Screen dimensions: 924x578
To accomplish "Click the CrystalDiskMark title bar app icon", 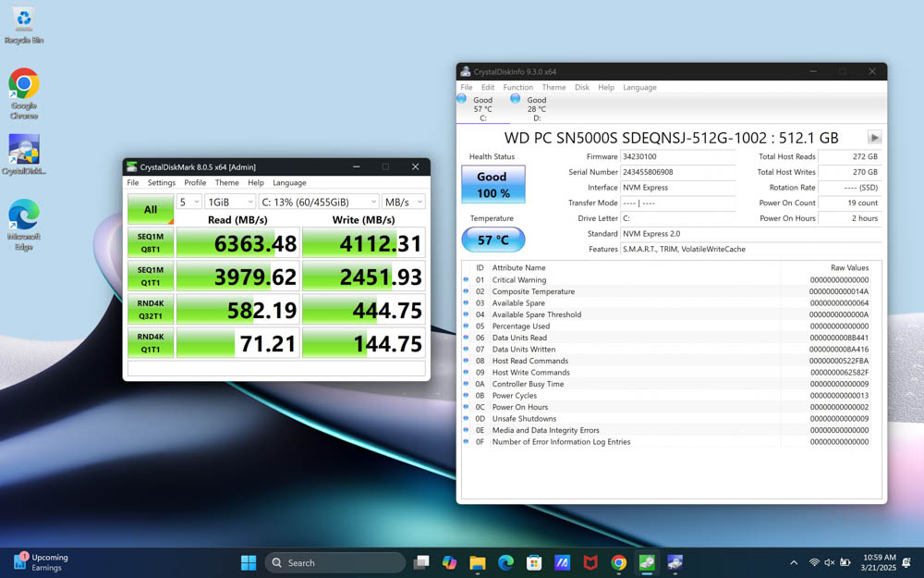I will coord(131,166).
